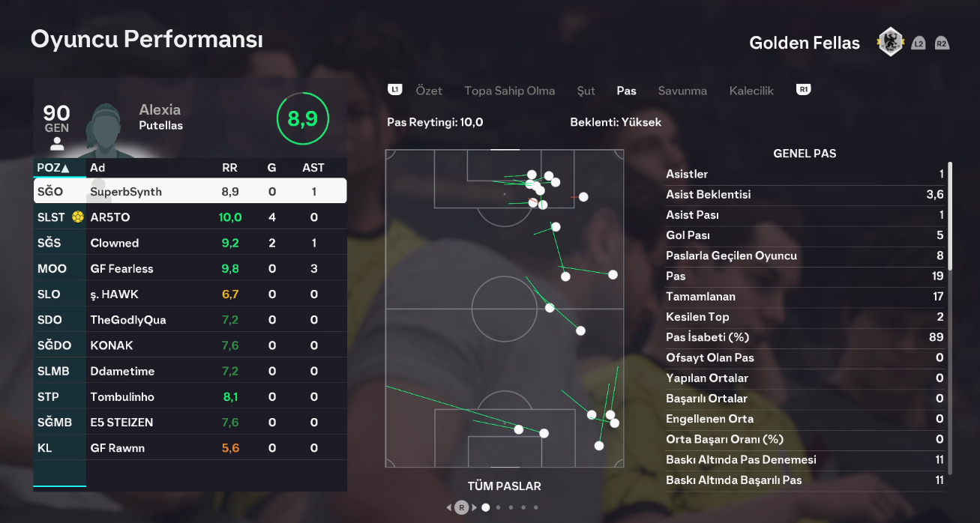Click the yellow ball icon next to AR5TO
Screen dimensions: 980x523
pyautogui.click(x=77, y=217)
